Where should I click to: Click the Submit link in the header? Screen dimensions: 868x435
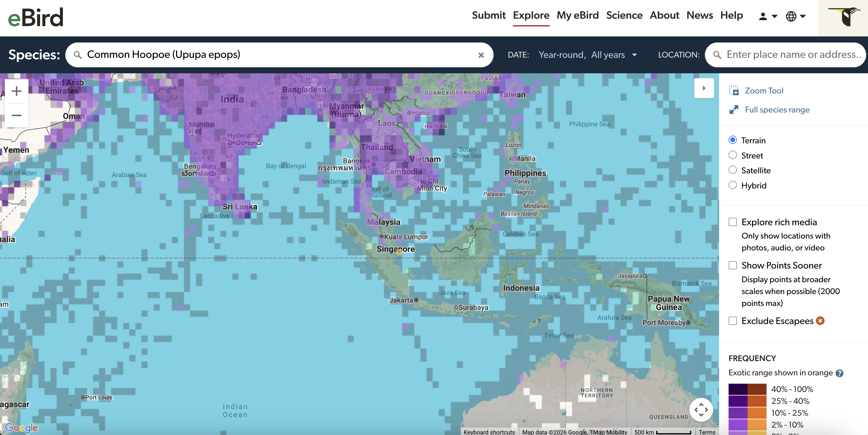(x=489, y=15)
